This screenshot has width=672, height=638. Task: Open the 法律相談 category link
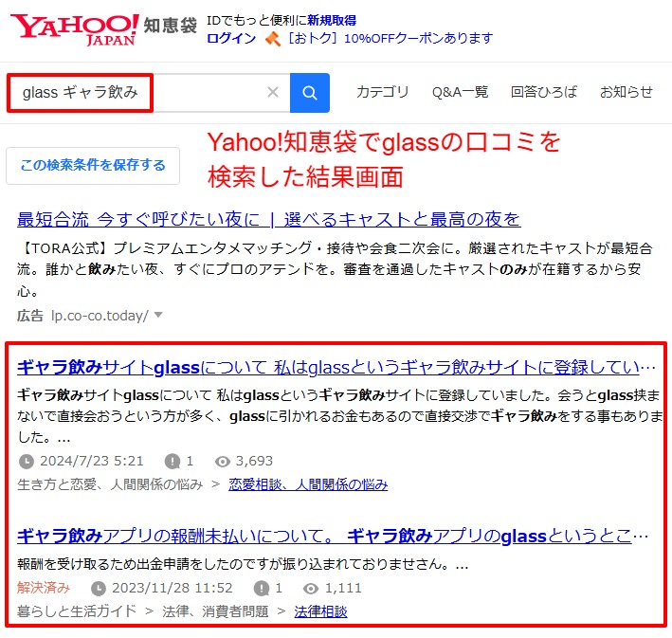[320, 611]
